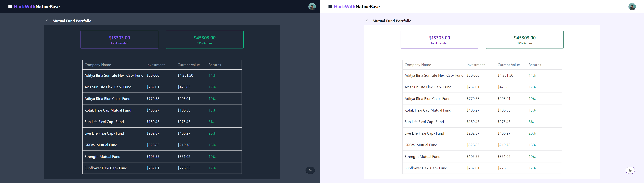Expand the Company Name column header
644x183 pixels.
[x=98, y=65]
